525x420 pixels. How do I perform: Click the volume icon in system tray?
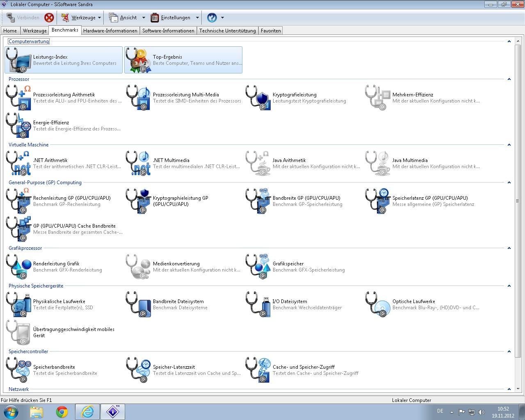[482, 412]
